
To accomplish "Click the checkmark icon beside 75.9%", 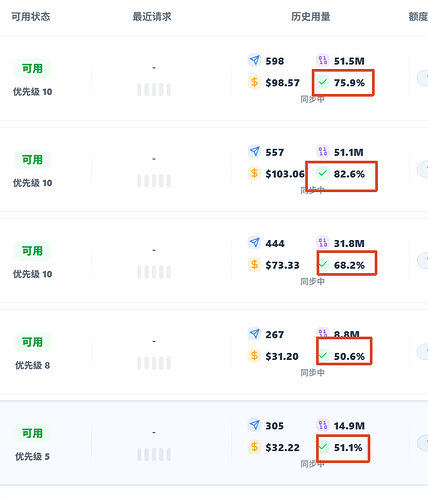I will pyautogui.click(x=323, y=82).
